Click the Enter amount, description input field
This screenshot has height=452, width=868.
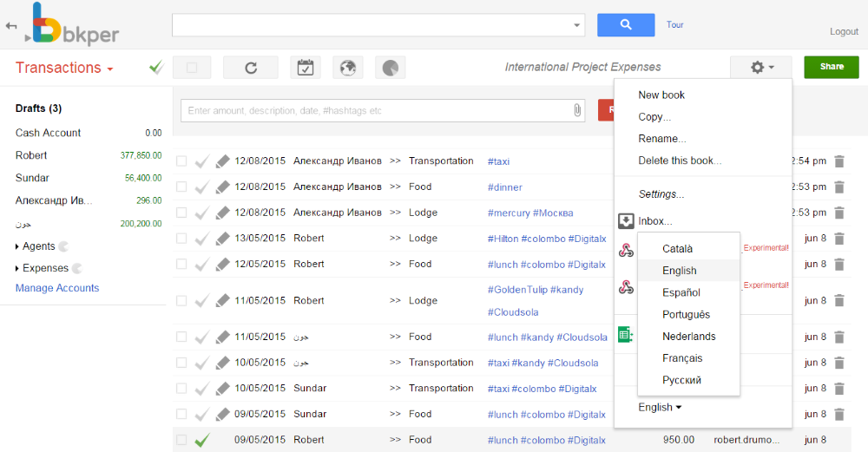[x=383, y=111]
